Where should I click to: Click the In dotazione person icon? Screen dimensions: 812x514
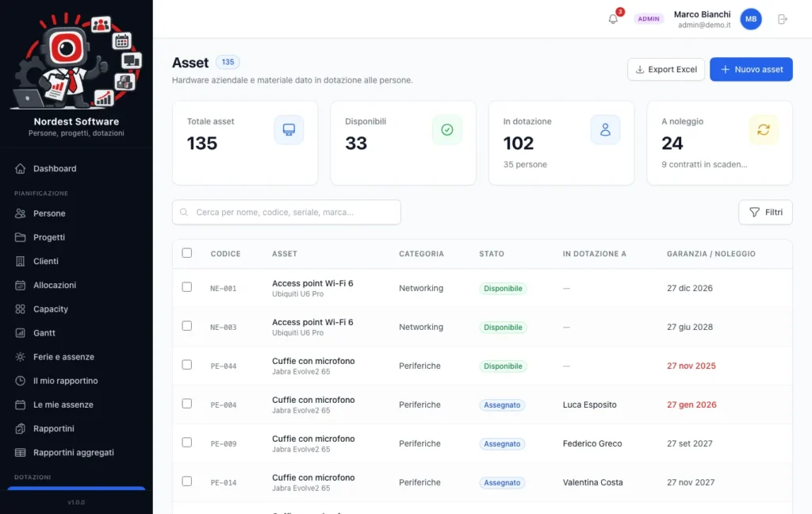(605, 129)
